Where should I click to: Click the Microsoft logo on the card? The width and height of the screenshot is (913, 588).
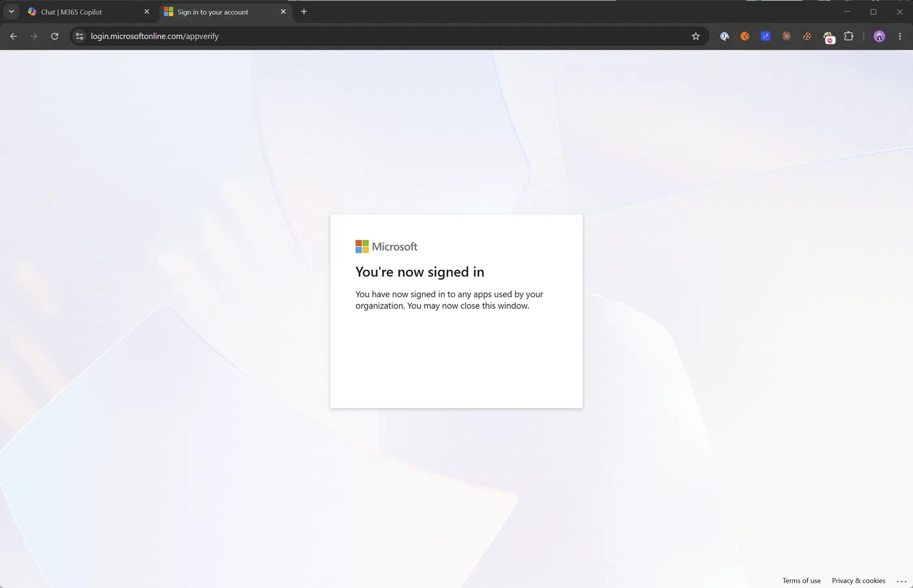pos(386,246)
